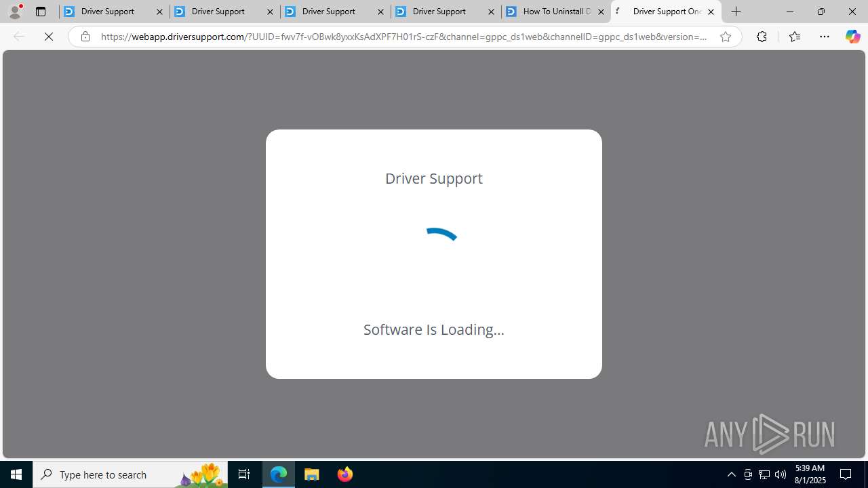Open Microsoft Edge from the taskbar
This screenshot has height=488, width=868.
pyautogui.click(x=279, y=474)
